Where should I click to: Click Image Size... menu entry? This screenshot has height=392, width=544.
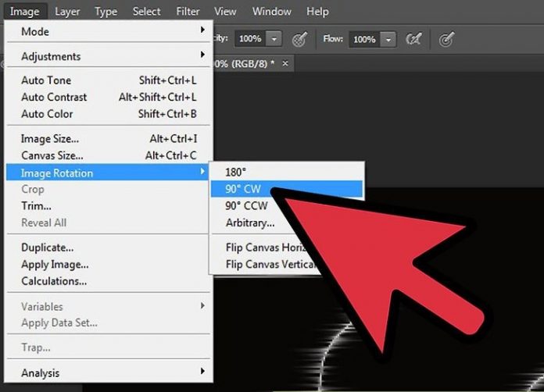[50, 138]
